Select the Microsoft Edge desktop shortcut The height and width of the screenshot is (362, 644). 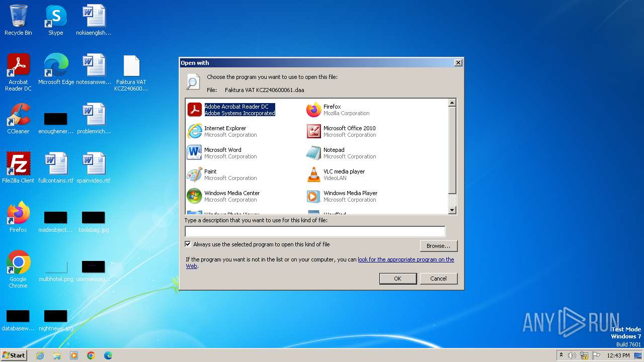pyautogui.click(x=56, y=69)
